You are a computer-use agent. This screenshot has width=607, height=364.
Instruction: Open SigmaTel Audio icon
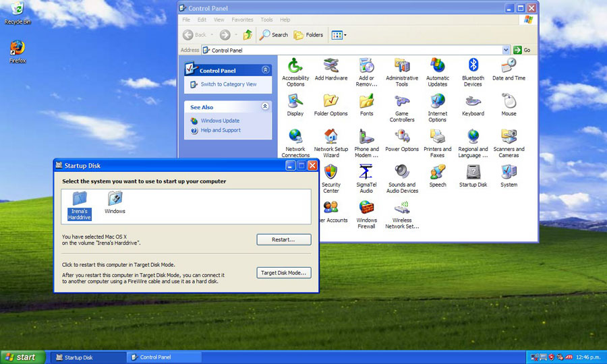(366, 179)
